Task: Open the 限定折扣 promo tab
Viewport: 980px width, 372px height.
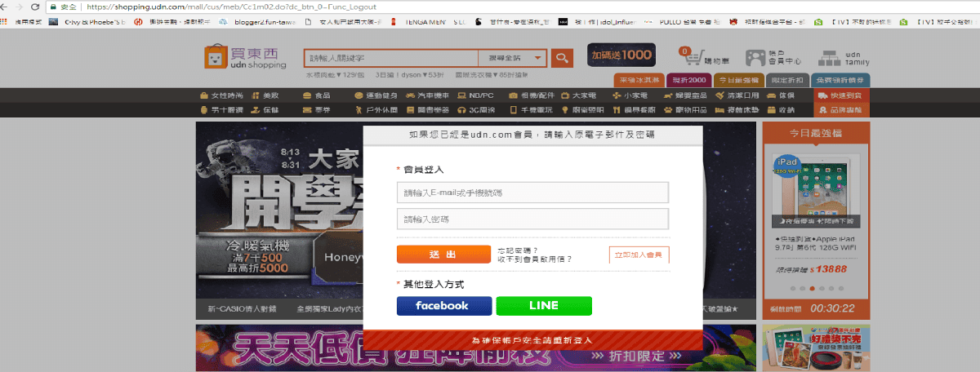Action: (x=787, y=80)
